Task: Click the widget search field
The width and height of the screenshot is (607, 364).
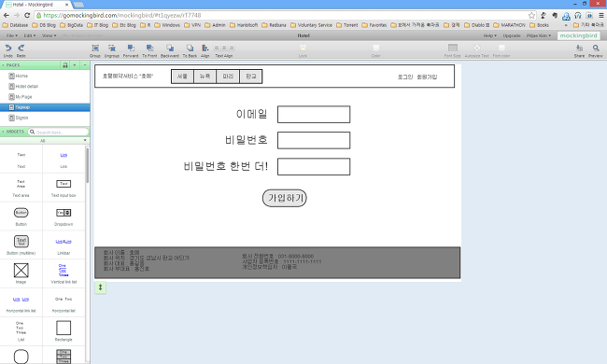Action: coord(59,132)
